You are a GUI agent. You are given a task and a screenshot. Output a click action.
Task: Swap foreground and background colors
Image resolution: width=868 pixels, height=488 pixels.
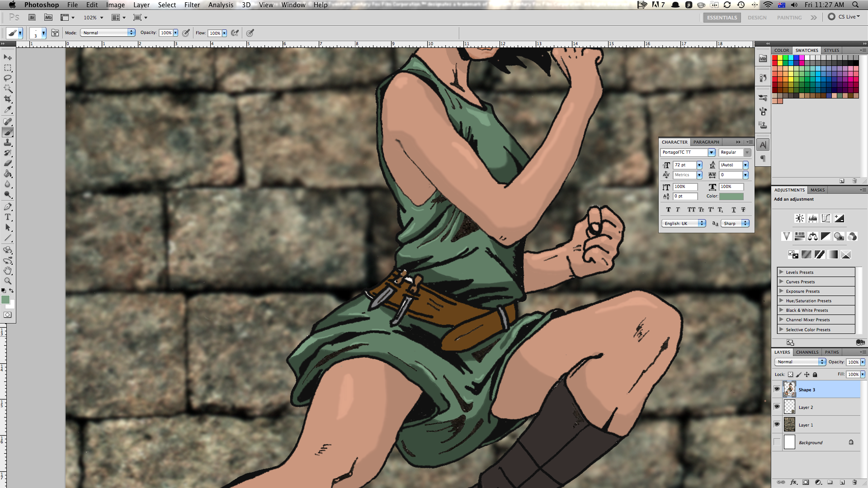[12, 291]
